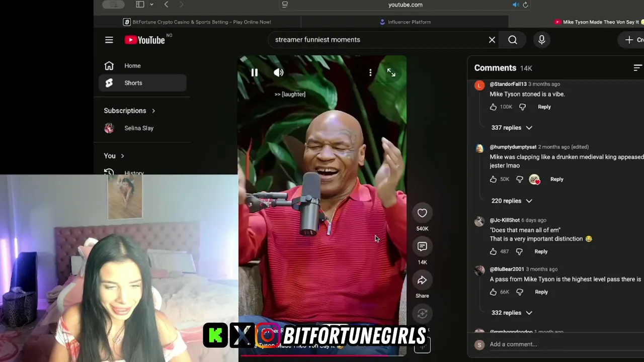Like the comment by @Jc-KillShot
This screenshot has height=362, width=644.
point(493,251)
